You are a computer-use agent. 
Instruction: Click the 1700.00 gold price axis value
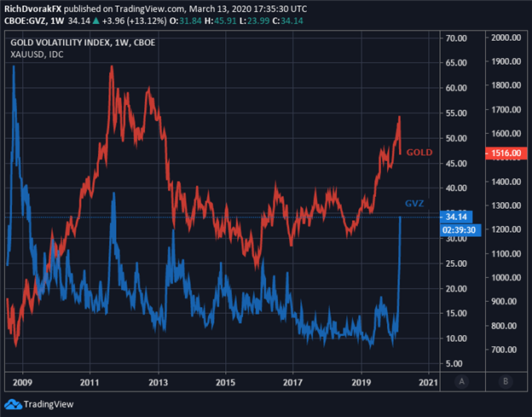click(x=506, y=110)
